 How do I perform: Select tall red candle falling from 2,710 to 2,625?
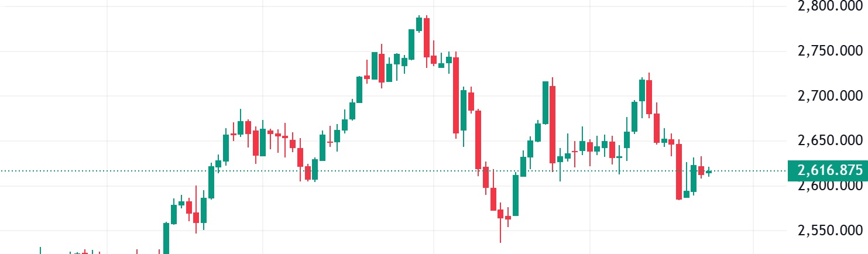[x=552, y=124]
